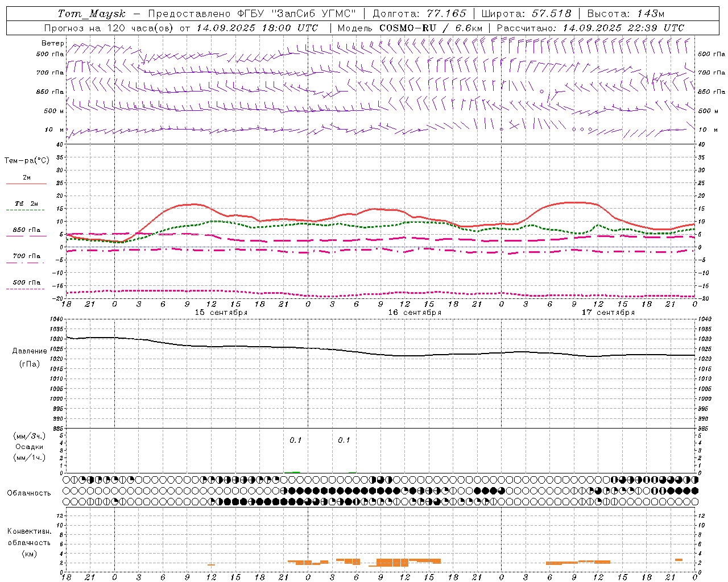
Task: Select the 'Td 2м' dew point legend entry
Action: point(26,203)
